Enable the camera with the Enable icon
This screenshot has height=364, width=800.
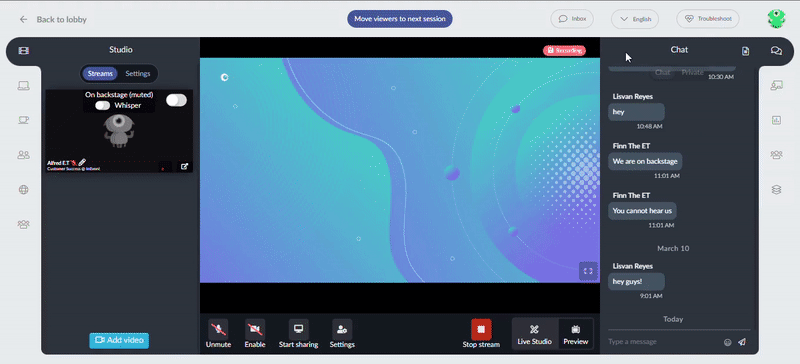(255, 329)
